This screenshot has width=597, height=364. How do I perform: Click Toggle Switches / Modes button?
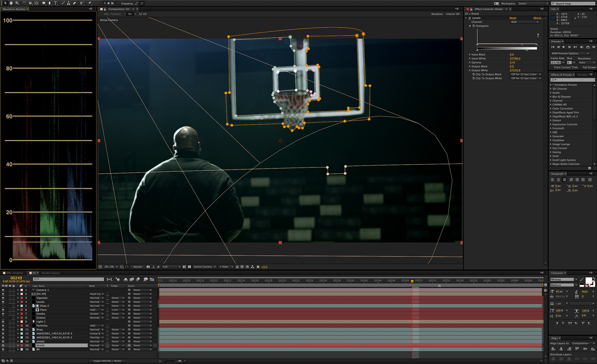pyautogui.click(x=107, y=361)
